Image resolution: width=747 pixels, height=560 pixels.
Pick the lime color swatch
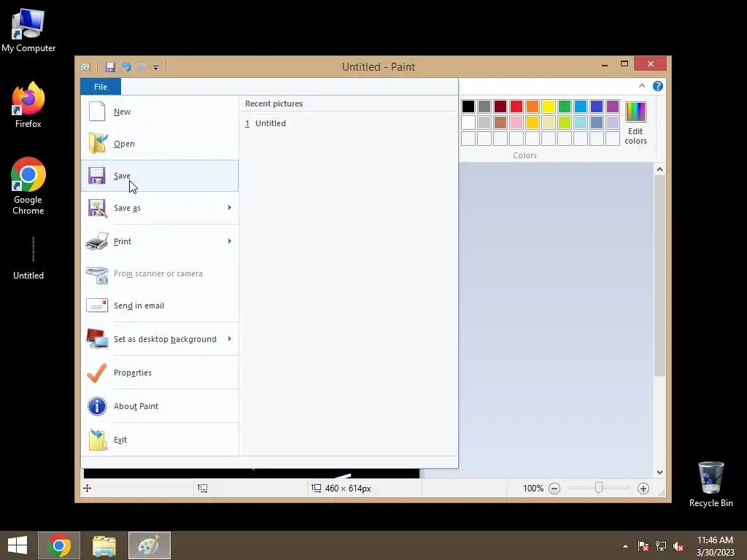tap(565, 122)
